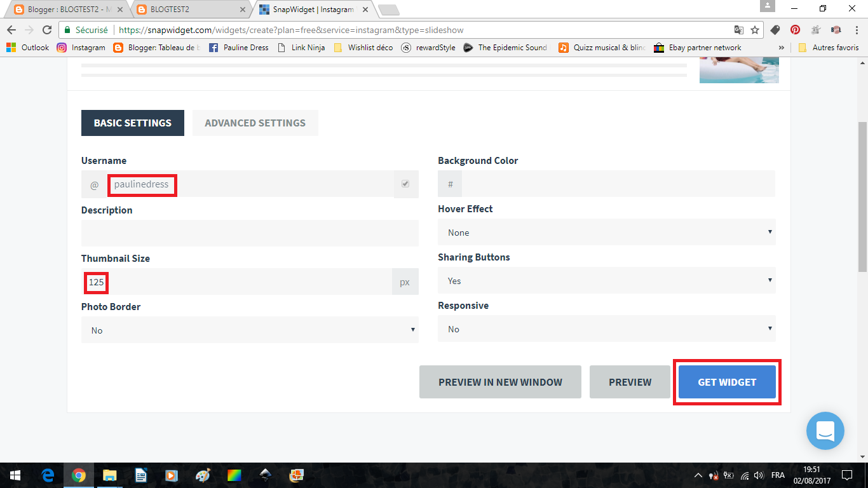868x488 pixels.
Task: Open the Responsive dropdown
Action: 606,329
